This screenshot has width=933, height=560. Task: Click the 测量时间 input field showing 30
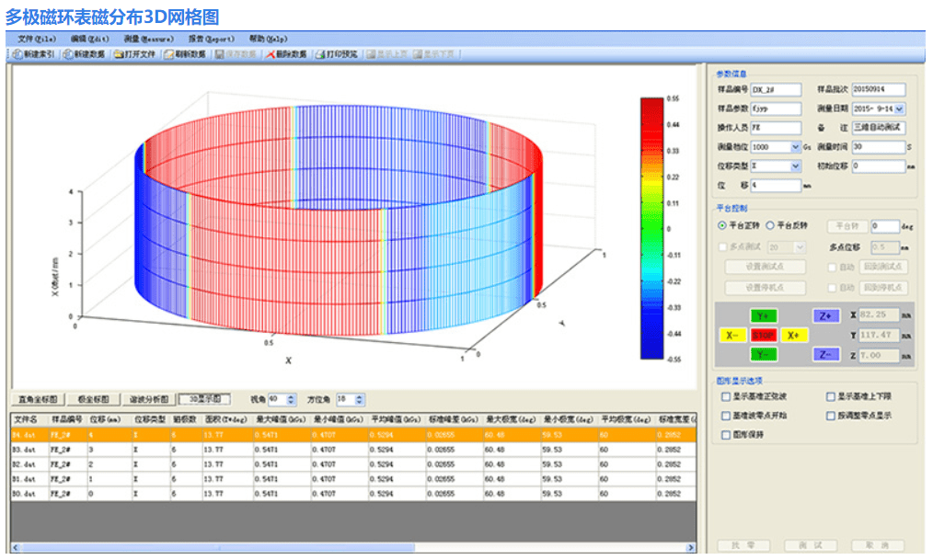879,147
